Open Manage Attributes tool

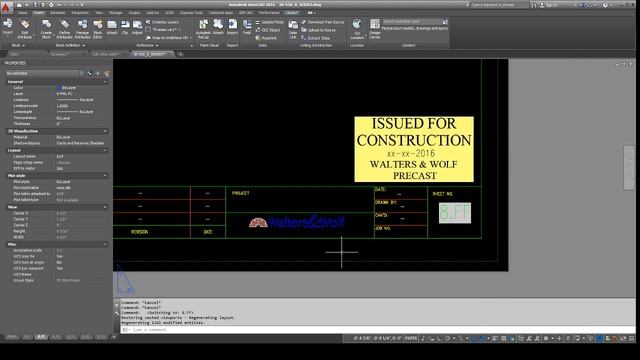click(82, 29)
